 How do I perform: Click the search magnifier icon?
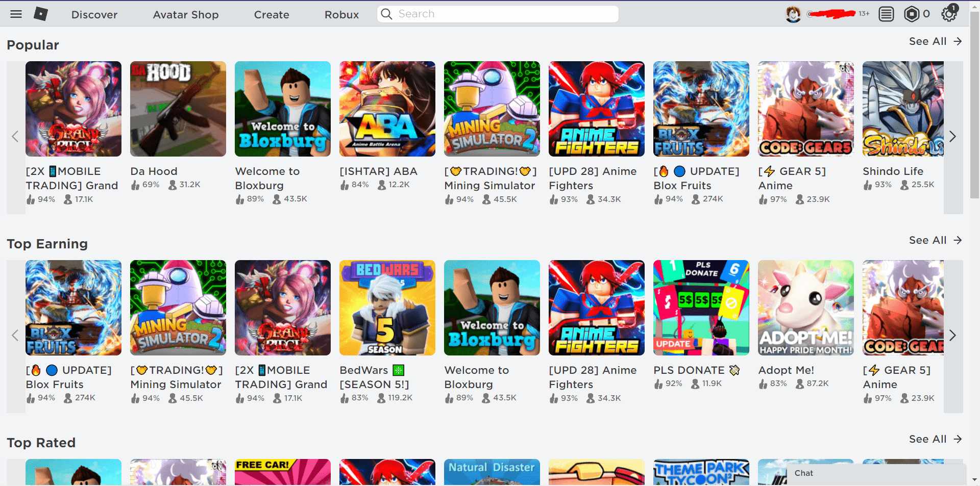tap(387, 14)
